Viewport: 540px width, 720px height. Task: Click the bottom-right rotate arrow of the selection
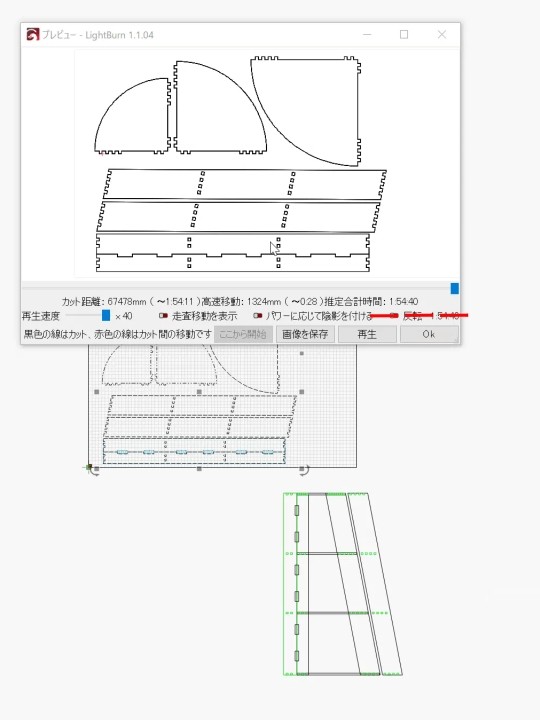click(304, 471)
